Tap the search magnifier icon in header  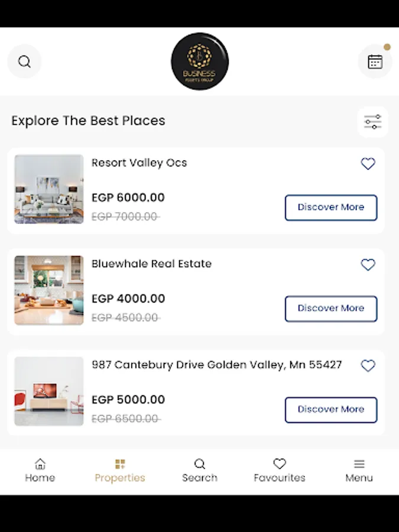24,61
